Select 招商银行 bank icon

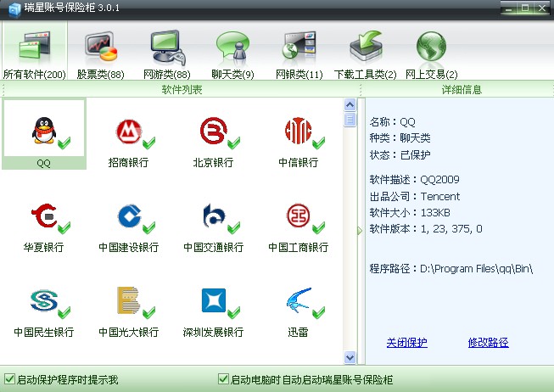(x=129, y=132)
